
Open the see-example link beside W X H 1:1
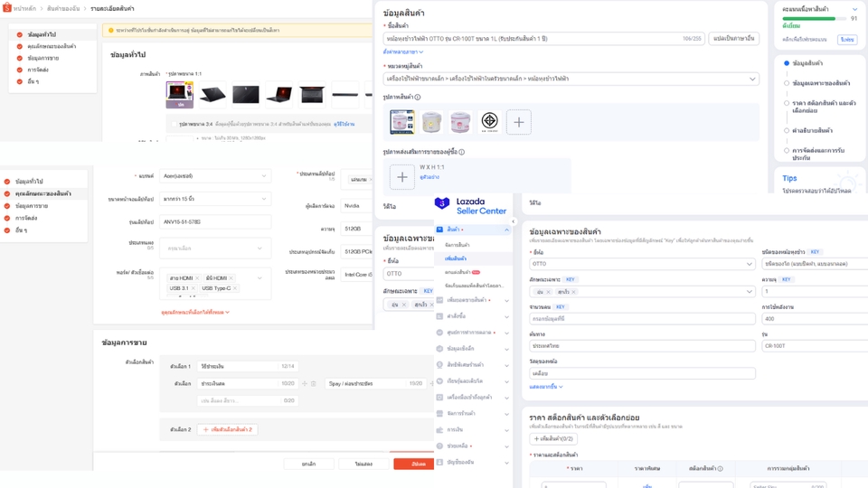click(429, 177)
